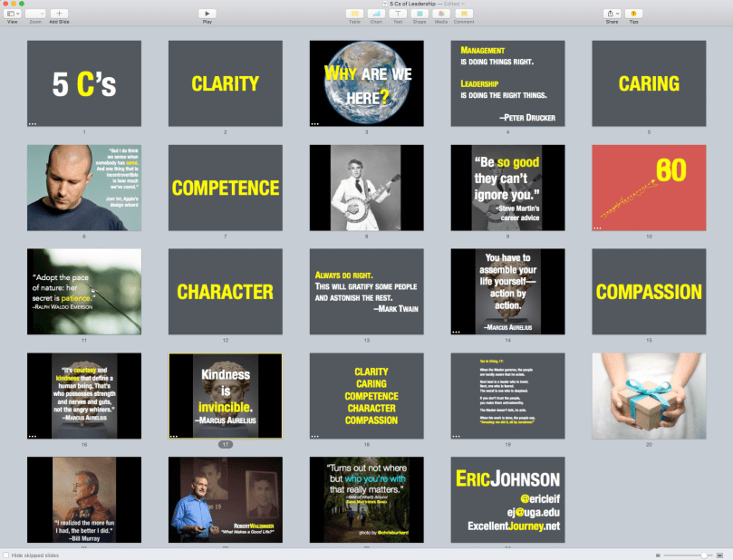Image resolution: width=733 pixels, height=560 pixels.
Task: Add a Text box from the toolbar
Action: point(398,14)
